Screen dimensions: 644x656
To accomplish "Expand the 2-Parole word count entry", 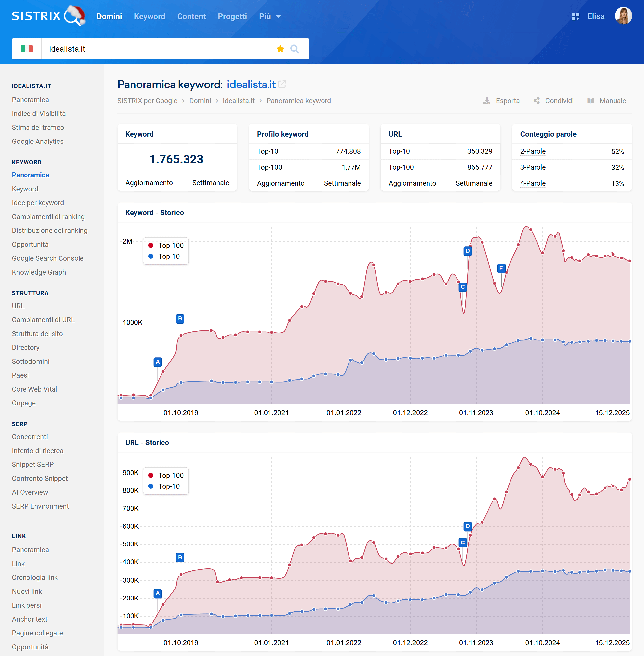I will pyautogui.click(x=533, y=151).
